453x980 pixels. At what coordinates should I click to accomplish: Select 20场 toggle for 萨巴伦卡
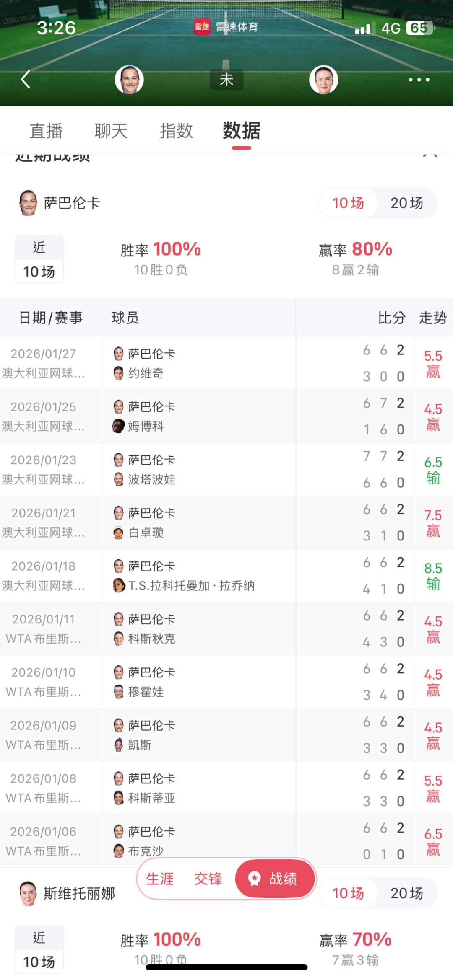pyautogui.click(x=406, y=203)
